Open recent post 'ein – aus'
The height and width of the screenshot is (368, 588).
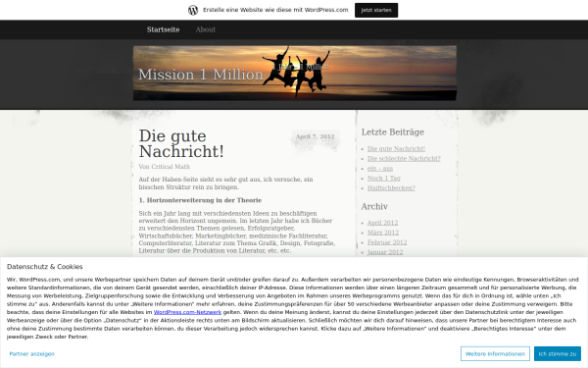380,168
